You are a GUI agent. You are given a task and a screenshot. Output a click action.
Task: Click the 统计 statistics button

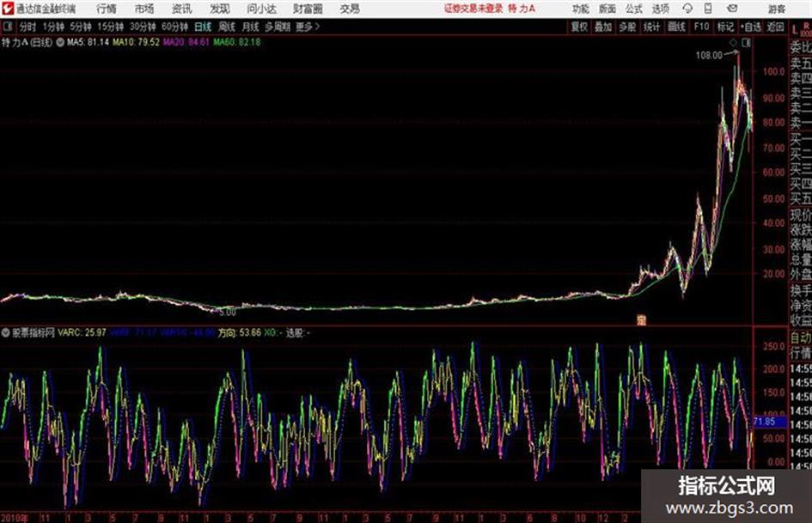coord(651,27)
